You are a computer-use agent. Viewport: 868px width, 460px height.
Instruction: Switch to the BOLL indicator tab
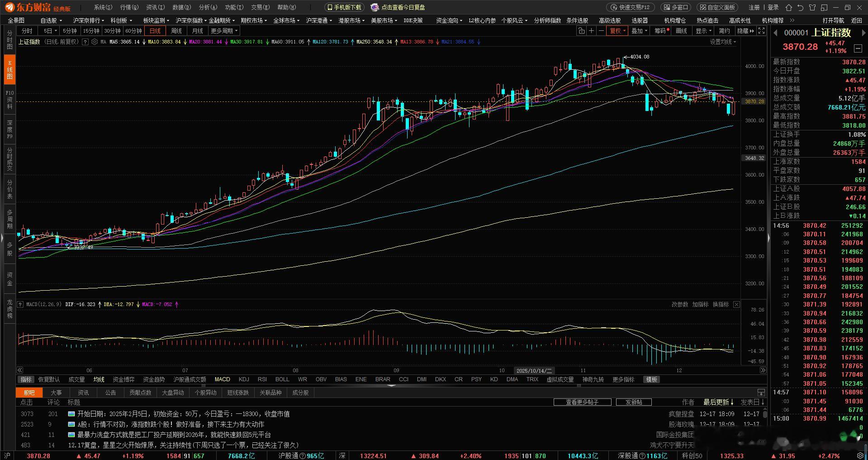coord(282,379)
